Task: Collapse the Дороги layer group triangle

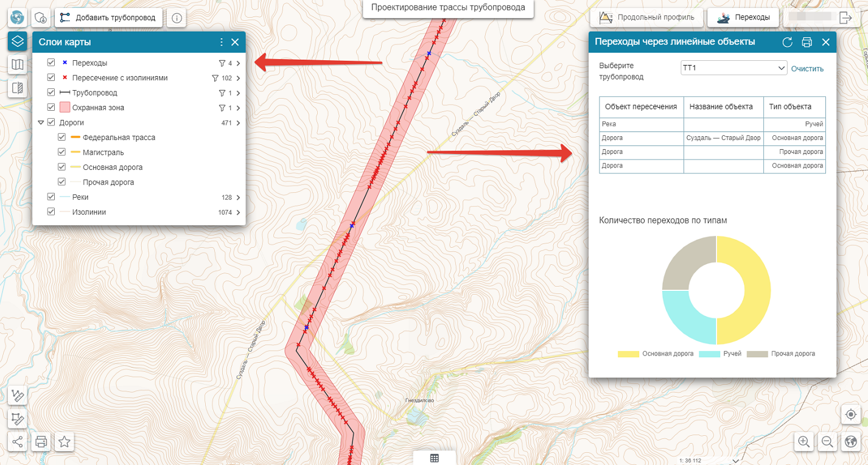Action: coord(41,122)
